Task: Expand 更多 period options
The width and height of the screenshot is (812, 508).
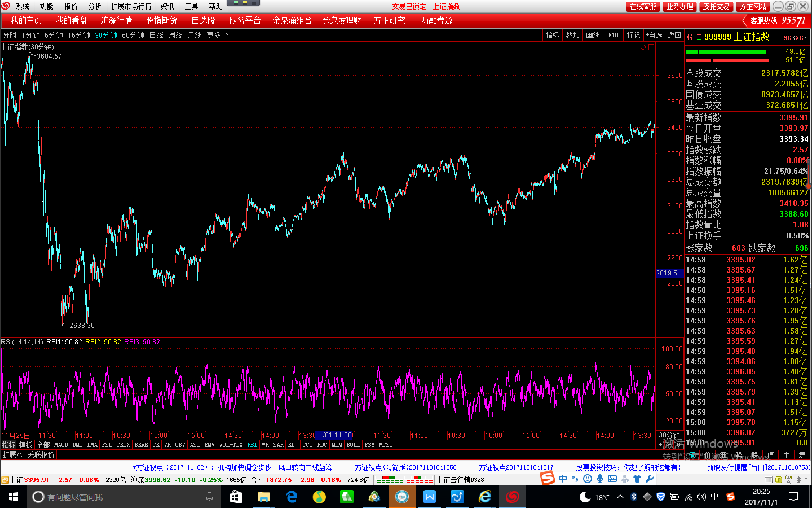Action: click(x=217, y=35)
